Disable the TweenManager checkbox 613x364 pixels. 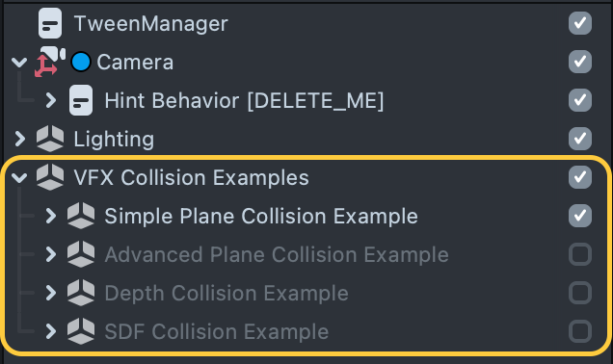click(x=580, y=23)
